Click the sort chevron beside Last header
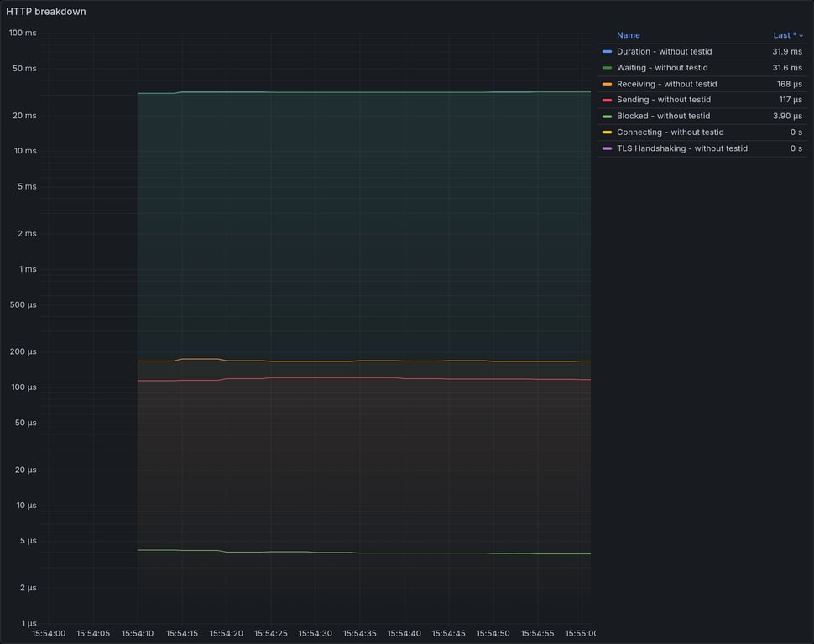 click(x=800, y=35)
